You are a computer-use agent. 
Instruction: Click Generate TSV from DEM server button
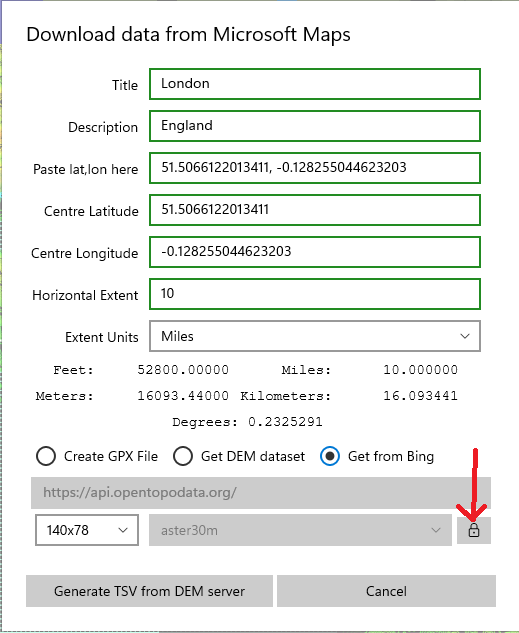[x=149, y=591]
